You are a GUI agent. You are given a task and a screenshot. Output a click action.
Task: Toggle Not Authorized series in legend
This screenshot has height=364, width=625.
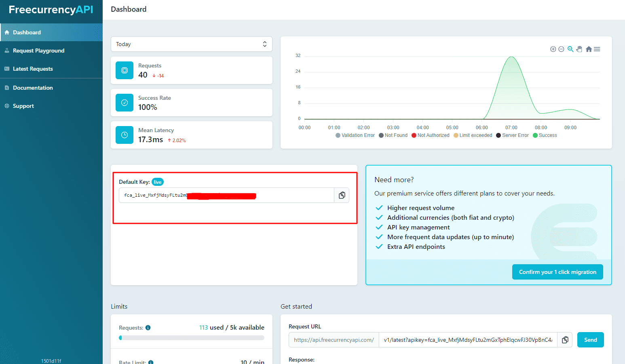pos(431,135)
